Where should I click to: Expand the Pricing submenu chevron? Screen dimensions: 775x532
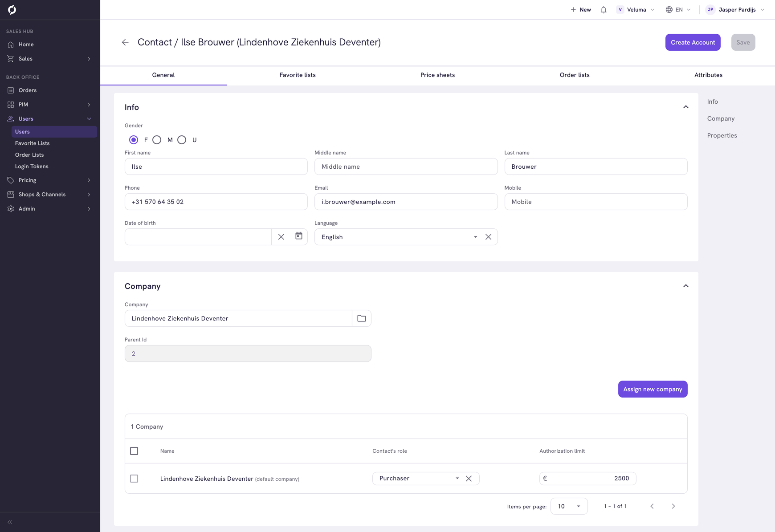(89, 180)
